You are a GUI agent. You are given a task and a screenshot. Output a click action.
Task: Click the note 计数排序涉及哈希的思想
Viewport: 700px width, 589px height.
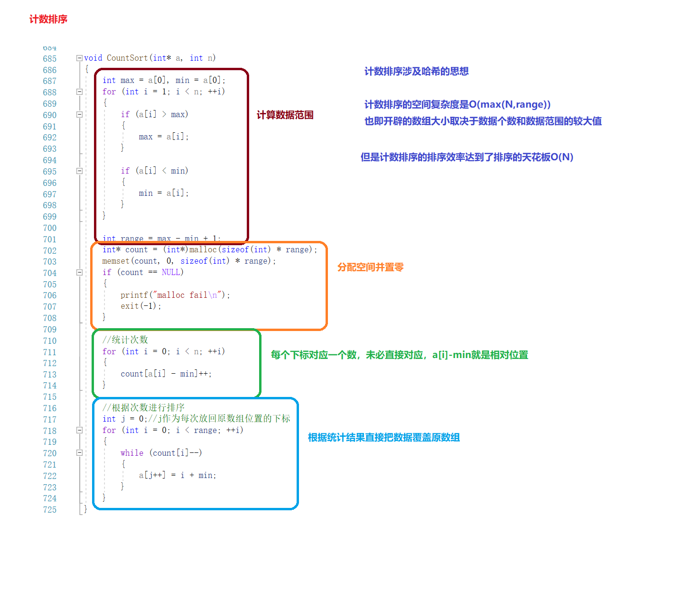pyautogui.click(x=416, y=71)
